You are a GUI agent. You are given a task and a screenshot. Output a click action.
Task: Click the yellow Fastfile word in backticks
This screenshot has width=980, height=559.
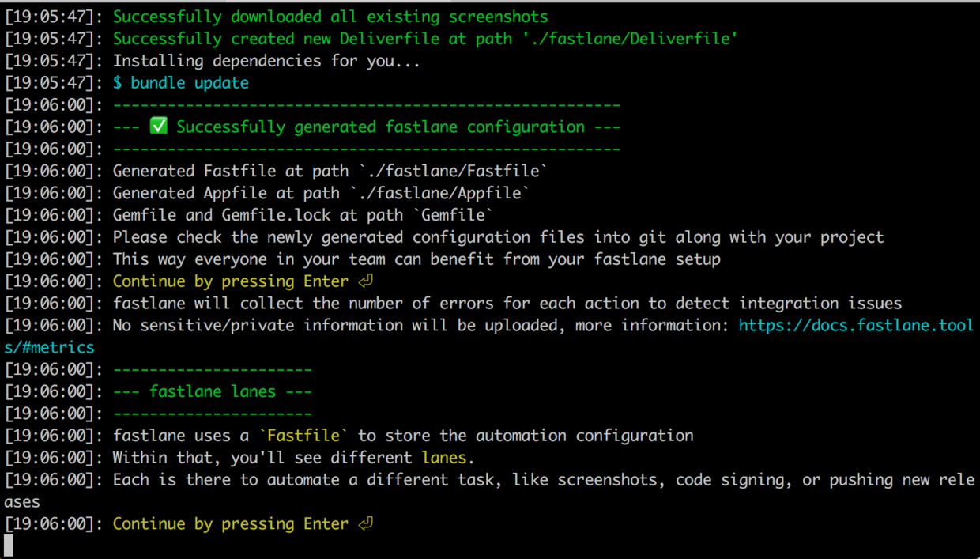pos(304,436)
